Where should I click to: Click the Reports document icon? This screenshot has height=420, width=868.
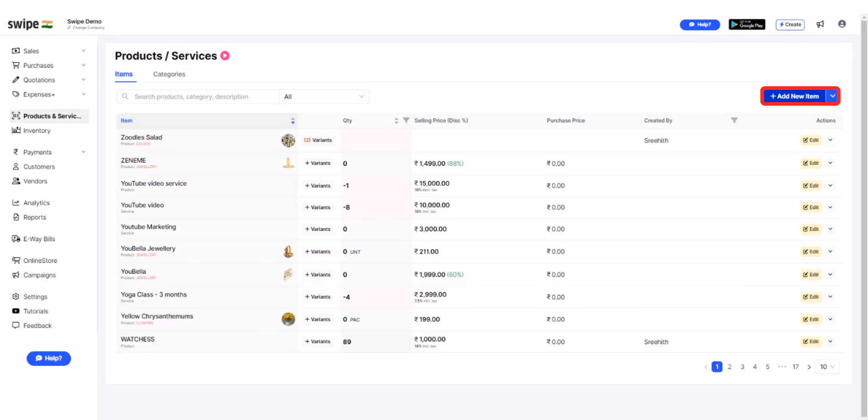pyautogui.click(x=16, y=217)
